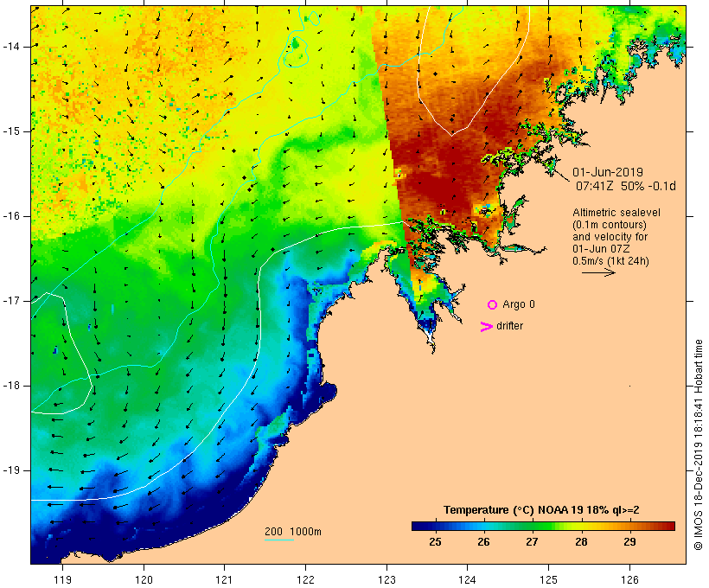Click the 26 value on color bar
This screenshot has width=709, height=588.
click(483, 542)
